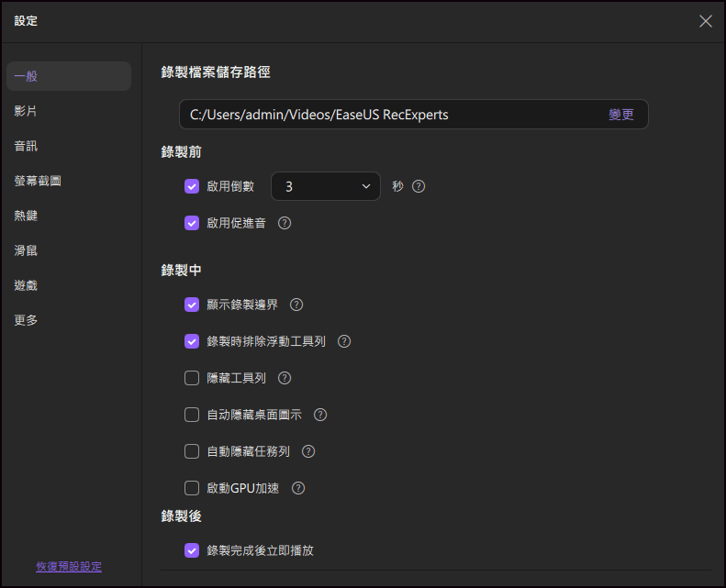The width and height of the screenshot is (726, 588).
Task: Show help for 隱藏工具列
Action: tap(285, 378)
